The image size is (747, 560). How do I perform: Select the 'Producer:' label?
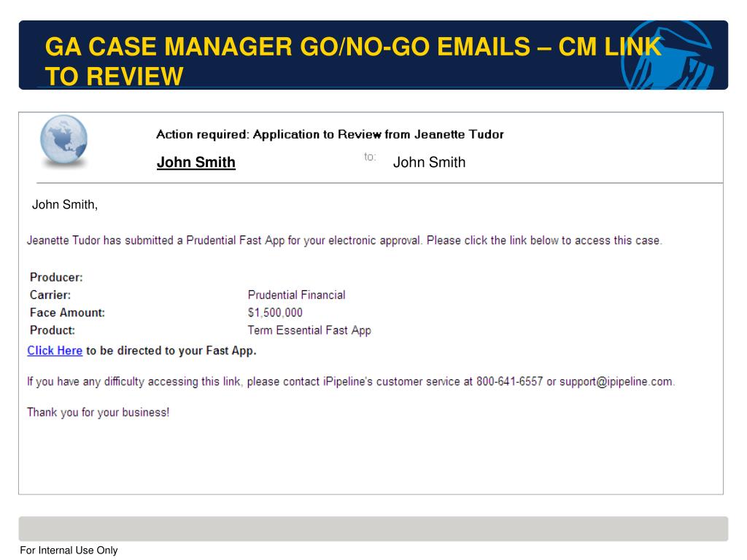[x=56, y=278]
